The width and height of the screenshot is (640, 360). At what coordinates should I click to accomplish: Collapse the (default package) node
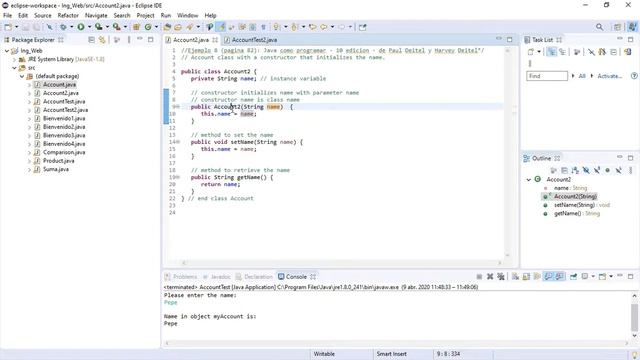tap(22, 76)
